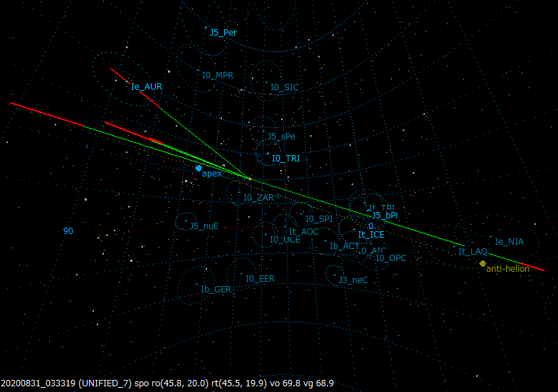Select the It_AOC radiant label
Viewport: 558px width, 392px height.
pos(303,232)
